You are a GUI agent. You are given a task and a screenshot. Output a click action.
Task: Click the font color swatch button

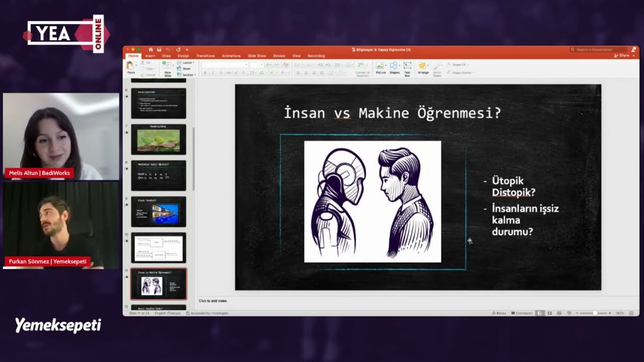coord(283,72)
